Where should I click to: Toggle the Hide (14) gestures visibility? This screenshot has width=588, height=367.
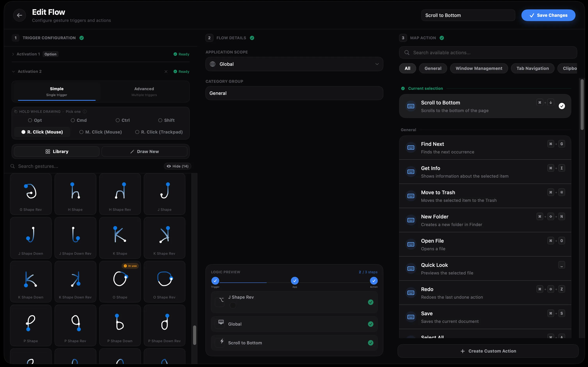pos(177,166)
